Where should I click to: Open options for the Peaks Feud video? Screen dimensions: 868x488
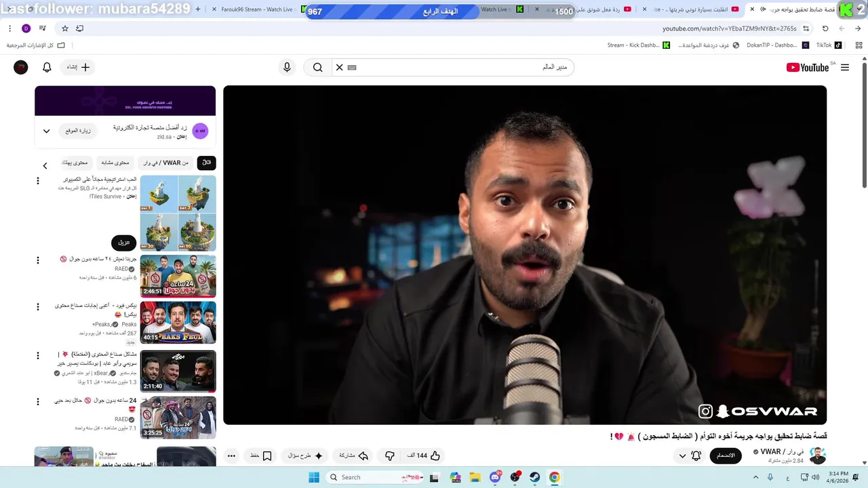tap(38, 307)
